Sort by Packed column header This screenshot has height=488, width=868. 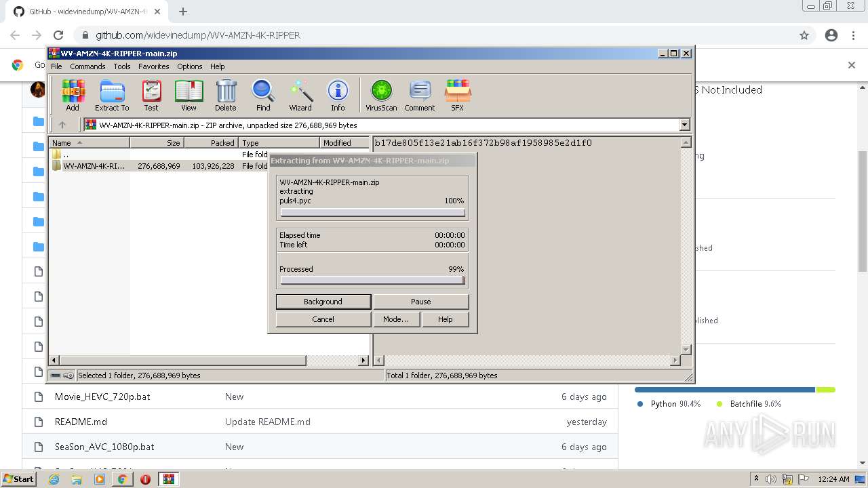[211, 143]
